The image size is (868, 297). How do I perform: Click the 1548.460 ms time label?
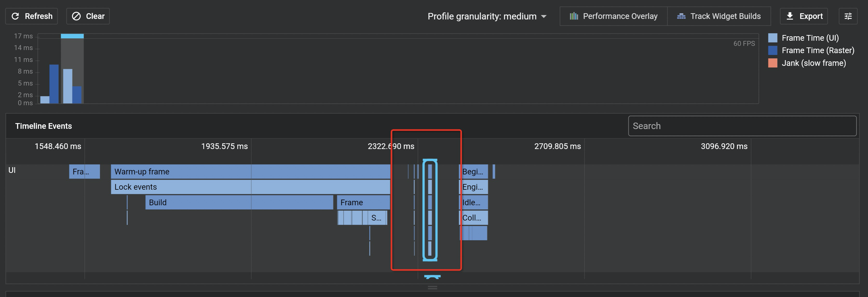58,146
